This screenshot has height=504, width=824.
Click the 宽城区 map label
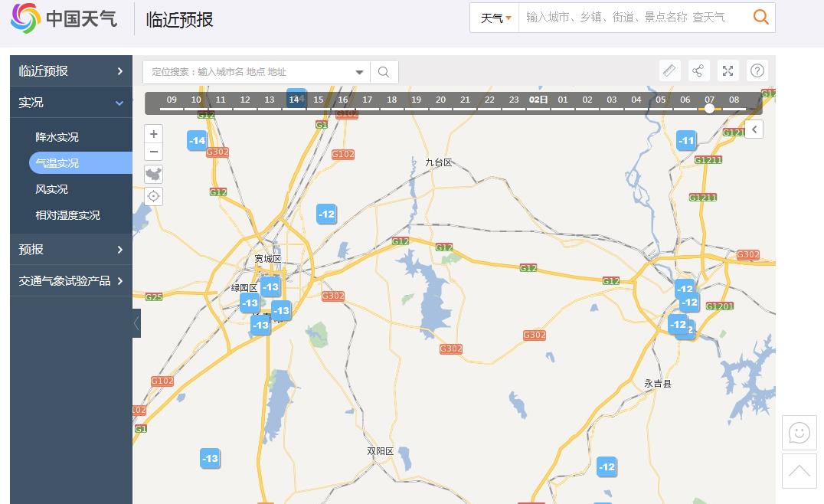point(267,259)
